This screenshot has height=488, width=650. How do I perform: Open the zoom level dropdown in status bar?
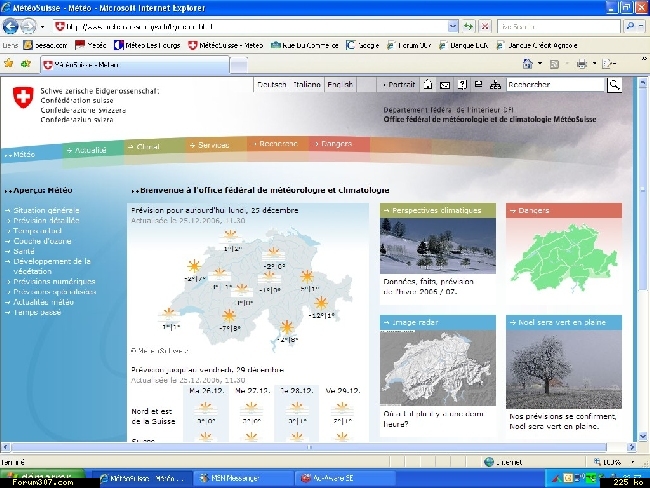pyautogui.click(x=633, y=461)
